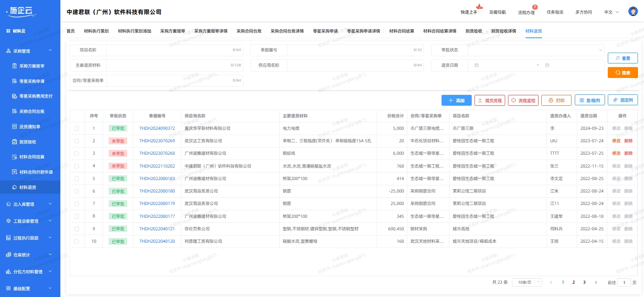Open the 审批状态 dropdown
The height and width of the screenshot is (297, 644).
point(536,50)
